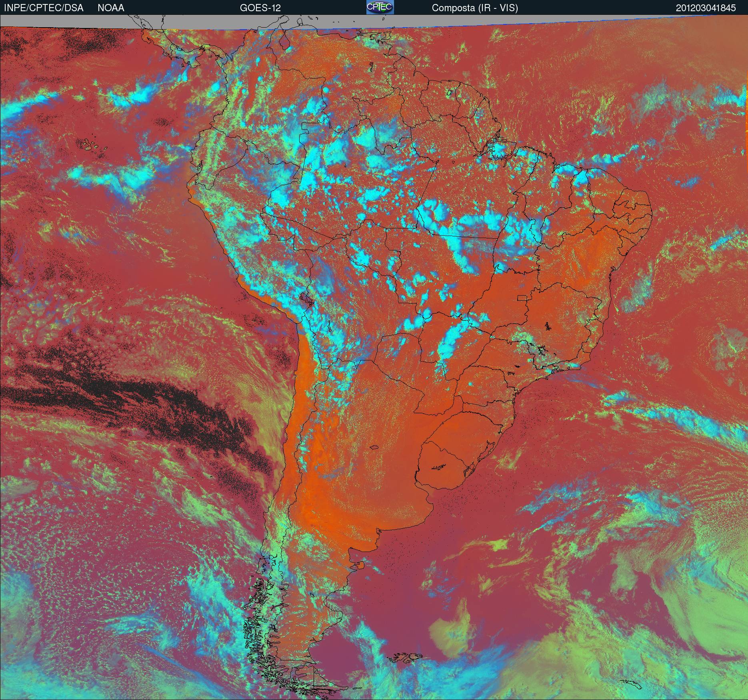The width and height of the screenshot is (748, 700).
Task: Select the timestamp 201203041845
Action: pos(706,8)
